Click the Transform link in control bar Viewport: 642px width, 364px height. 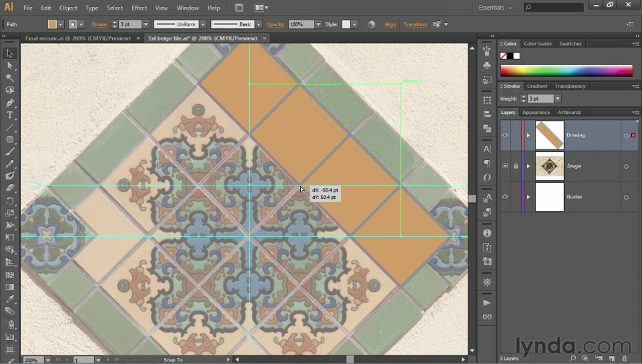tap(416, 24)
